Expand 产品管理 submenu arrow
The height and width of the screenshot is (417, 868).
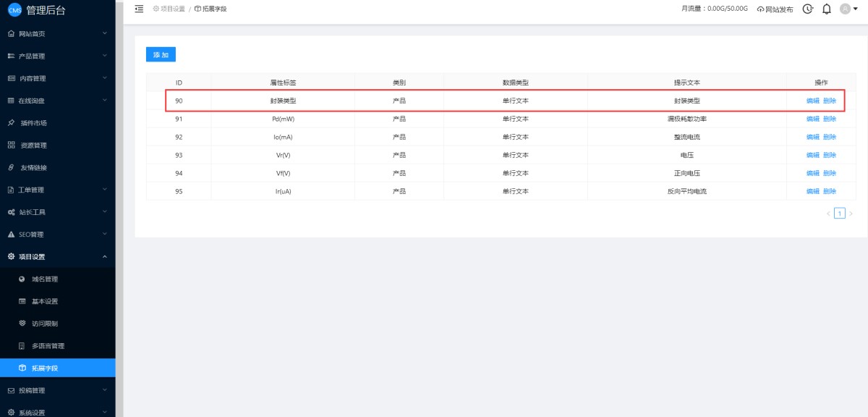tap(105, 56)
